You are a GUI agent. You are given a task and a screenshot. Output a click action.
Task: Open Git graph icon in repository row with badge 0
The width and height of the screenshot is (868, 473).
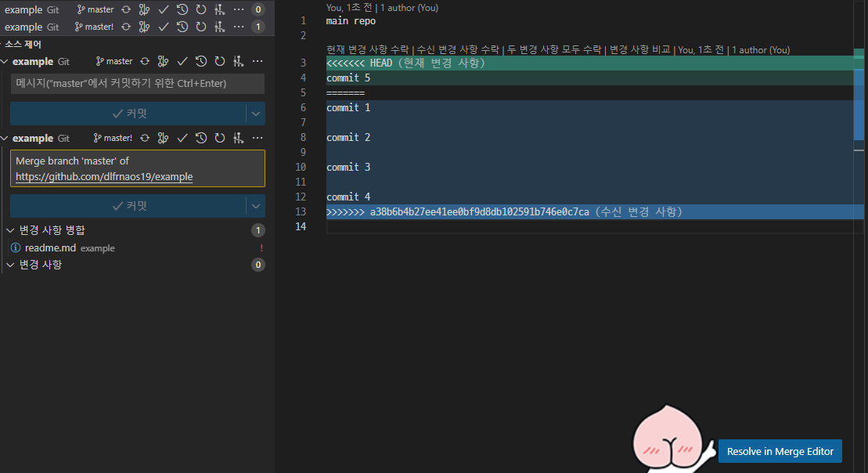coord(145,9)
